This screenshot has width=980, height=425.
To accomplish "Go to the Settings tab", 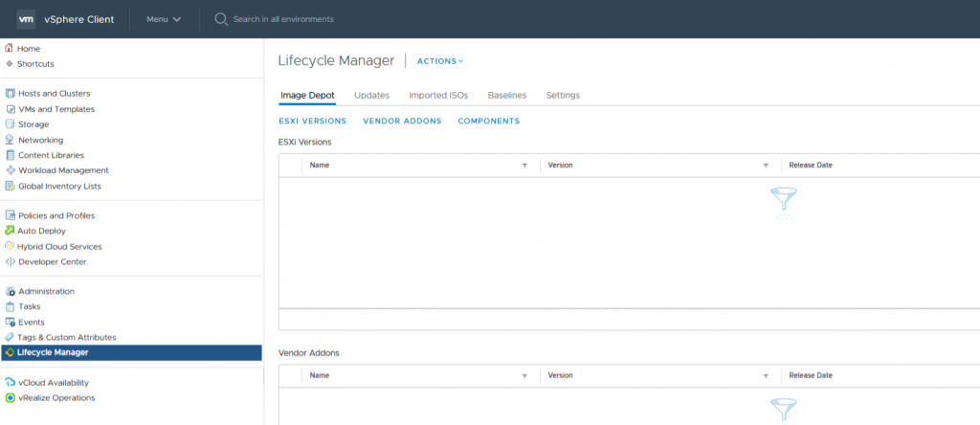I will click(x=563, y=95).
